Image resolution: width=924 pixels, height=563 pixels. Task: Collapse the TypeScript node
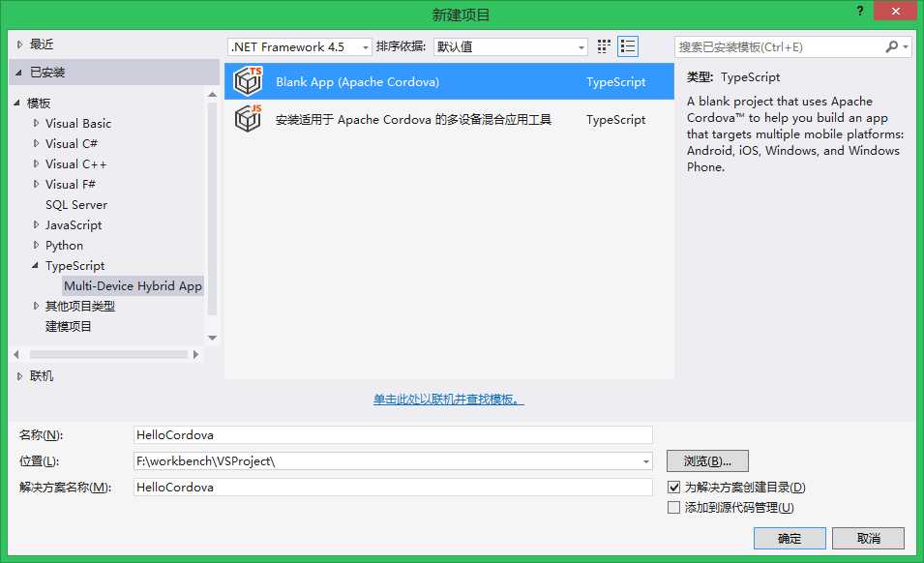pos(36,266)
